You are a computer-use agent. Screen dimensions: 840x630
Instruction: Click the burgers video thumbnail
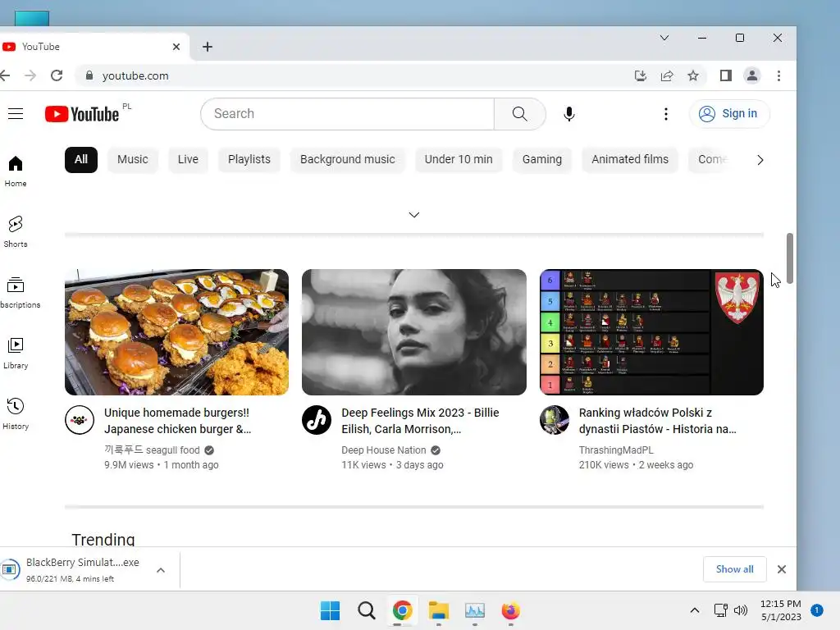point(177,332)
